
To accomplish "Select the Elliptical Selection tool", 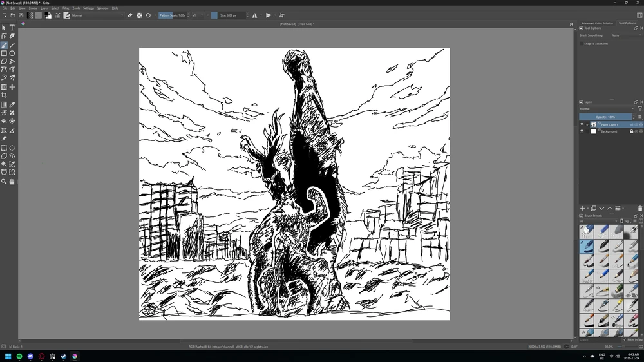I will pyautogui.click(x=12, y=148).
